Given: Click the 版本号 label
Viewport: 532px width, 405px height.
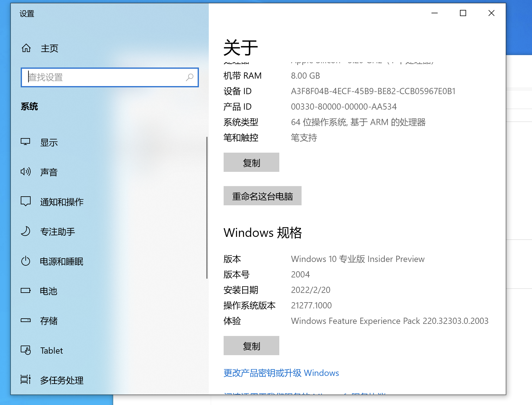Looking at the screenshot, I should tap(237, 274).
